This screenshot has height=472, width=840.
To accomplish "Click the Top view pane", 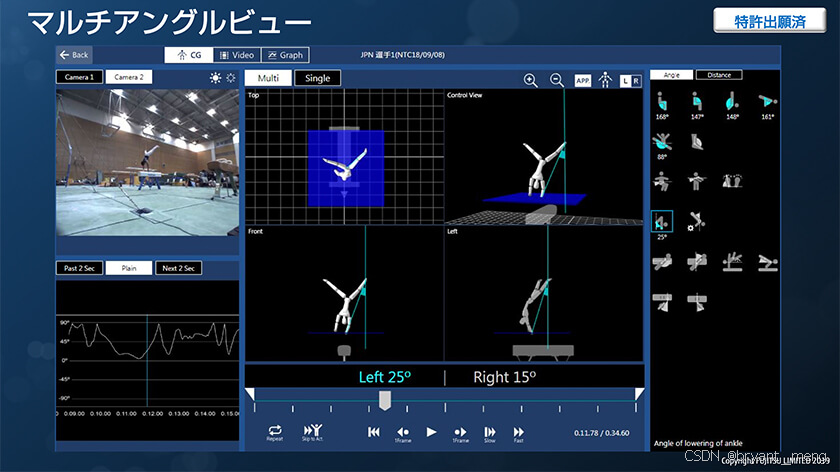I will click(x=344, y=156).
